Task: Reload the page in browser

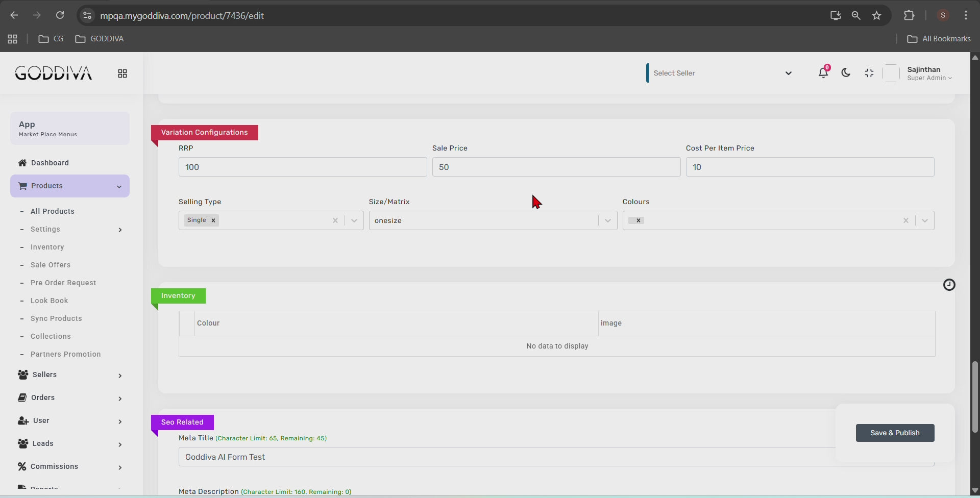Action: 60,15
